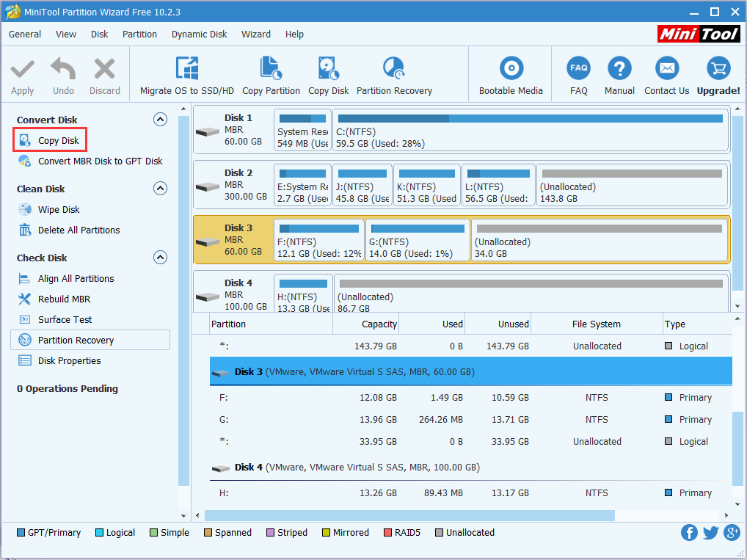Open the Partition menu
This screenshot has width=747, height=560.
coord(139,34)
